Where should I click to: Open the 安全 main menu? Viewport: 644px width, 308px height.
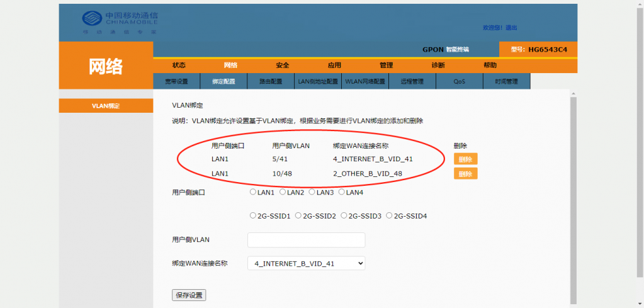[x=283, y=66]
